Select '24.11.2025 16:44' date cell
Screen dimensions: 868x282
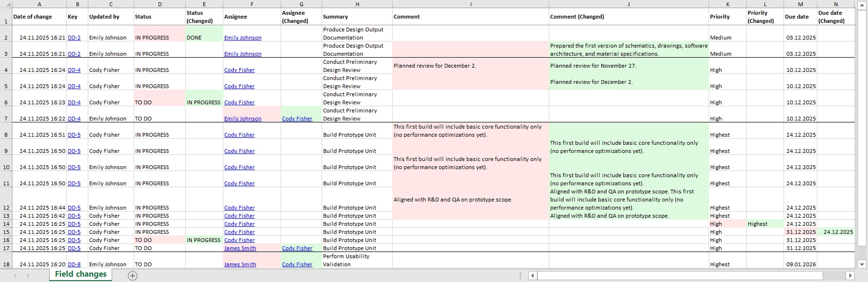(39, 200)
